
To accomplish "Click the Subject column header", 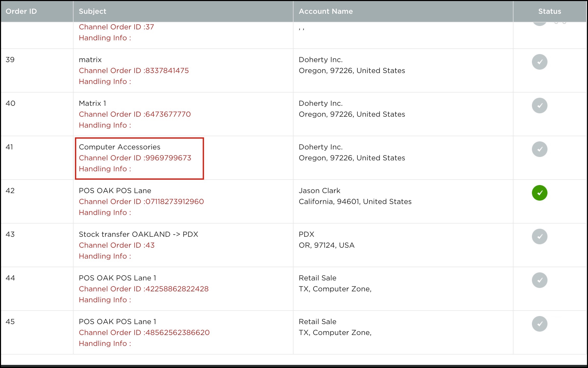I will click(92, 11).
